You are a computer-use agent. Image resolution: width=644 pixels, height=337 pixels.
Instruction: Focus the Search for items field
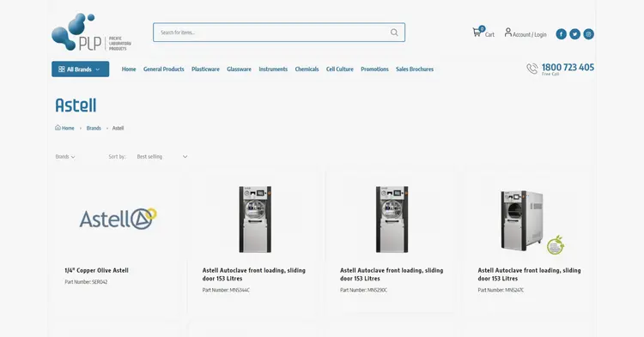pyautogui.click(x=279, y=33)
